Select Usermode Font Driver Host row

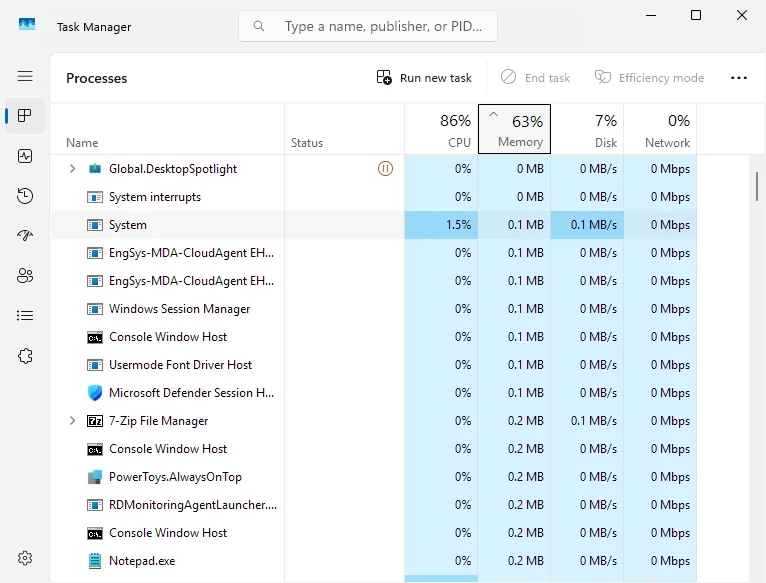point(373,365)
